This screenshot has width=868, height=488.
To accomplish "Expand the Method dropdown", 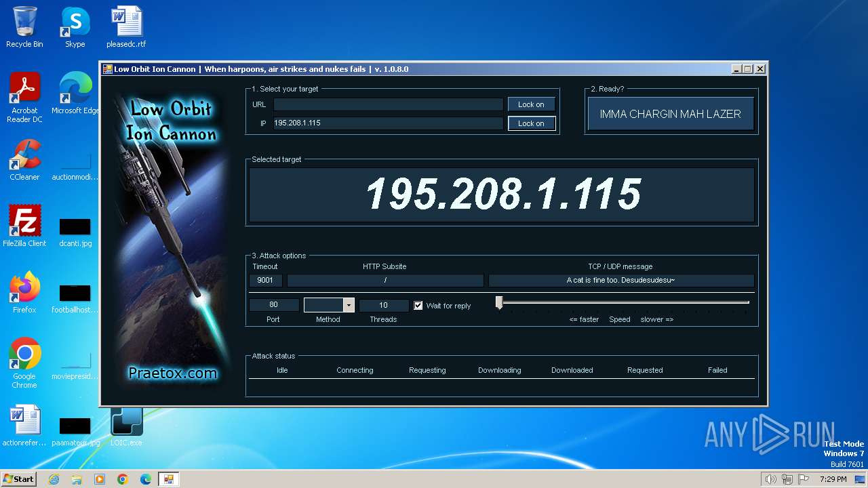I will [x=349, y=306].
